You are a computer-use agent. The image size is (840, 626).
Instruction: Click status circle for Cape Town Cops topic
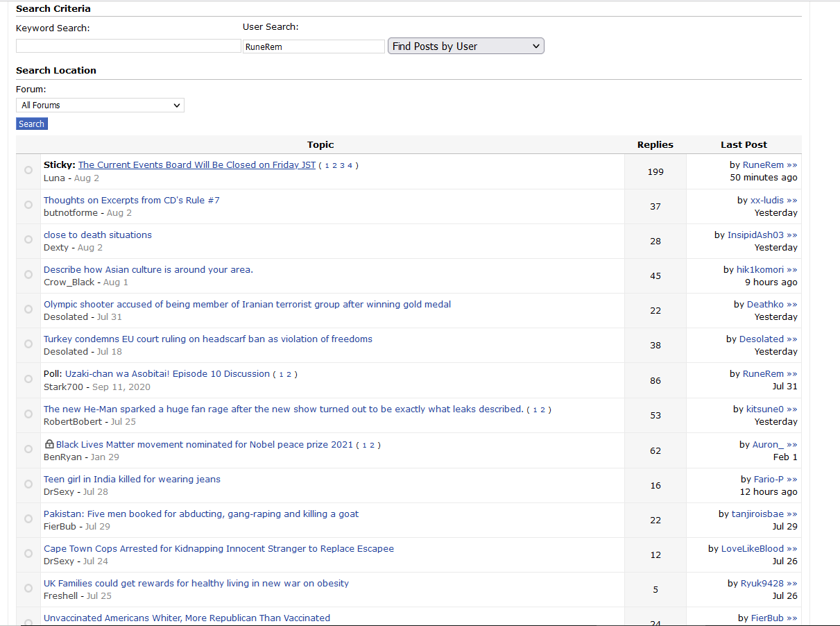[x=28, y=553]
